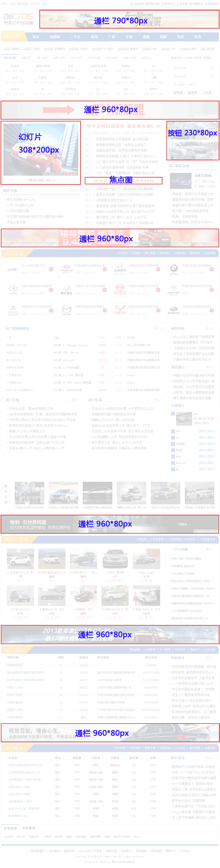Select the 搜车型 search option
Viewport: 220px width, 868px height.
click(x=178, y=93)
